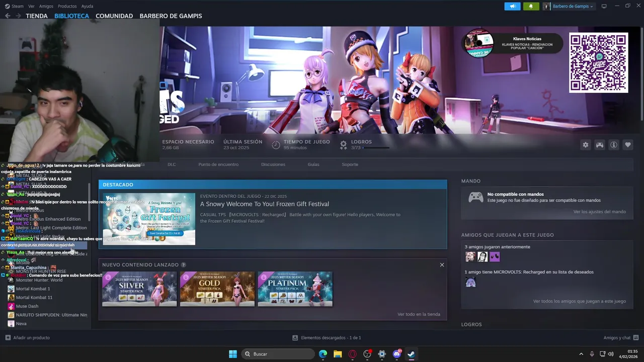The height and width of the screenshot is (362, 644).
Task: Go back with the left arrow
Action: pyautogui.click(x=8, y=16)
